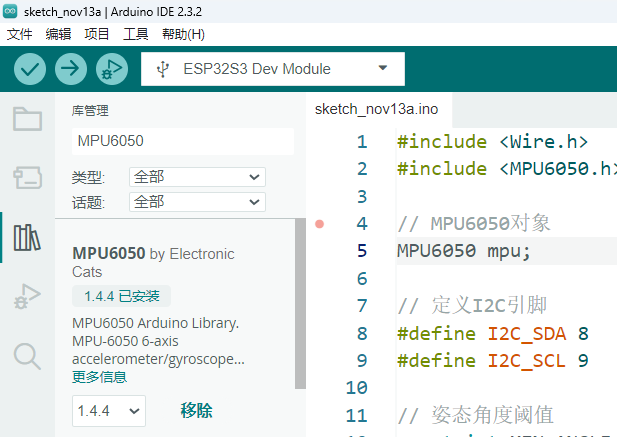Image resolution: width=617 pixels, height=437 pixels.
Task: Click the 库管理 panel heading
Action: (x=90, y=111)
